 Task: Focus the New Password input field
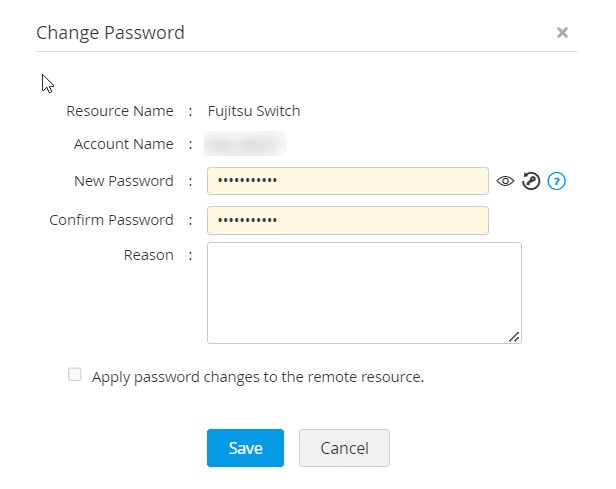[347, 181]
